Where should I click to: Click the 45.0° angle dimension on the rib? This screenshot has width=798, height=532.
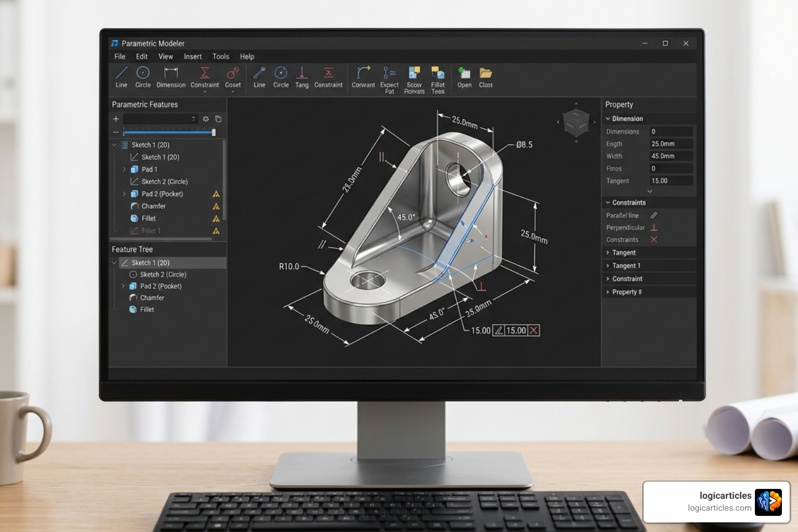click(406, 217)
